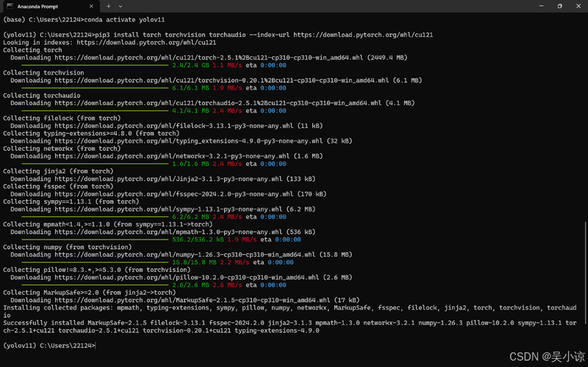
Task: Click the vertical scrollbar thumb
Action: pyautogui.click(x=585, y=273)
